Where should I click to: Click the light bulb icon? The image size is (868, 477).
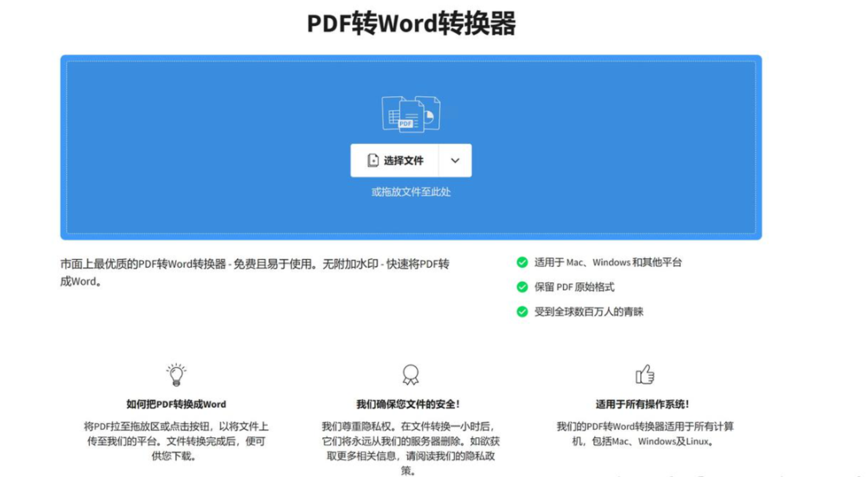click(x=176, y=375)
